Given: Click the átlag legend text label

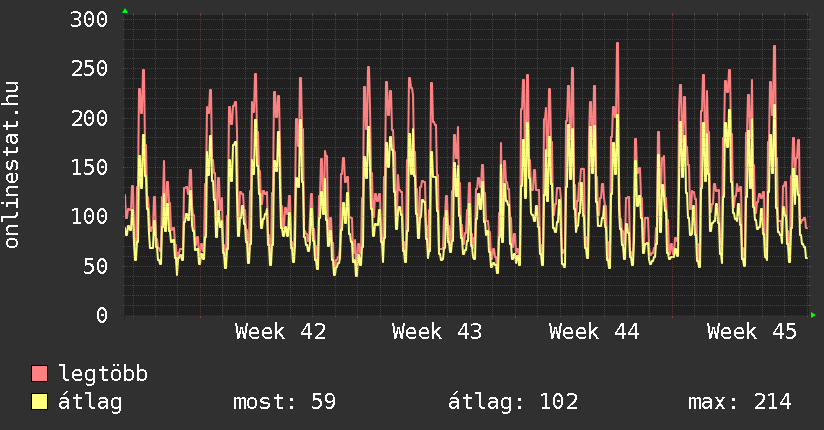Looking at the screenshot, I should [x=91, y=402].
